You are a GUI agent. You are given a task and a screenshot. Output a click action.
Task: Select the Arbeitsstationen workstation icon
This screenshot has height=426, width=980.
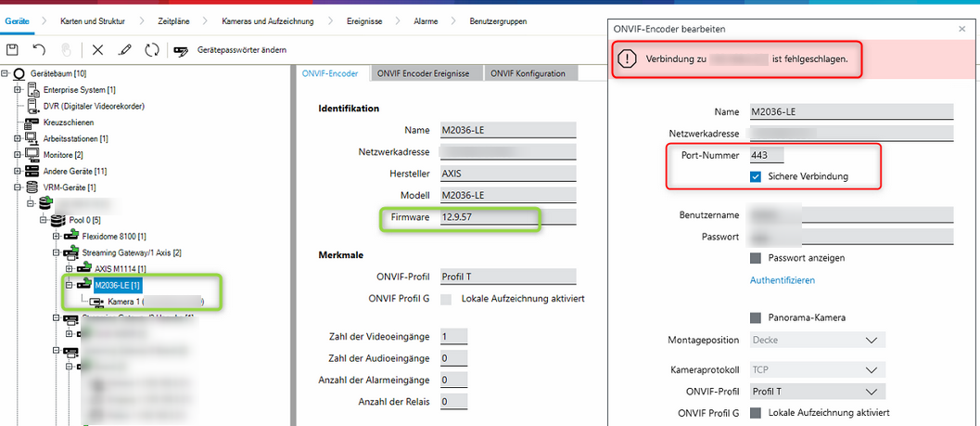tap(32, 139)
